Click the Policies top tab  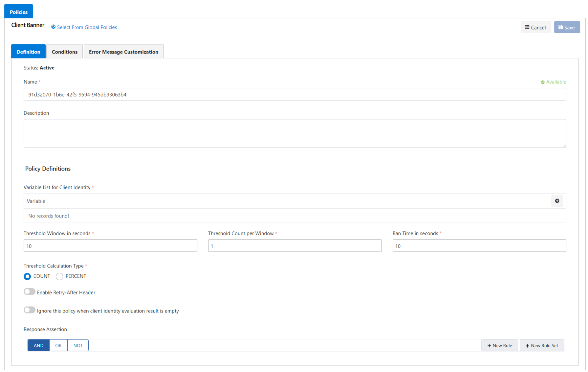point(19,12)
